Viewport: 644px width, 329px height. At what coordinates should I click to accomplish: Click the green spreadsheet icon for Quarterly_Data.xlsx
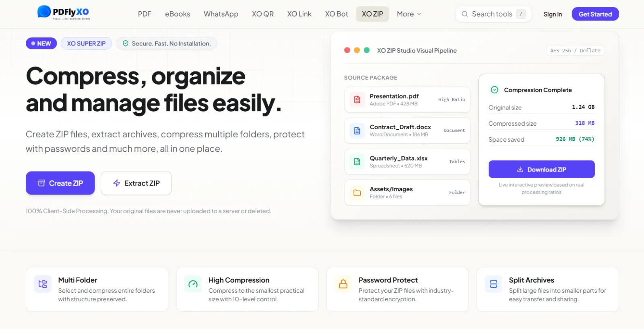tap(357, 161)
